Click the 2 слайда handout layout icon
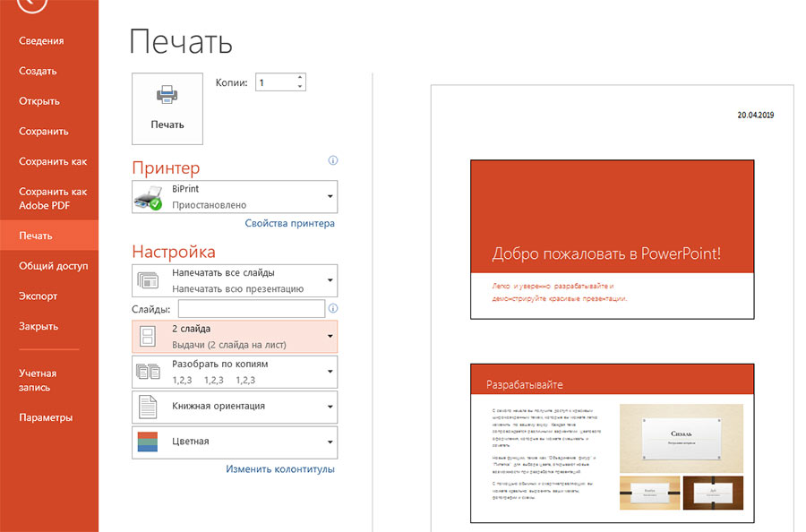Screen dimensions: 806x532 click(x=147, y=336)
